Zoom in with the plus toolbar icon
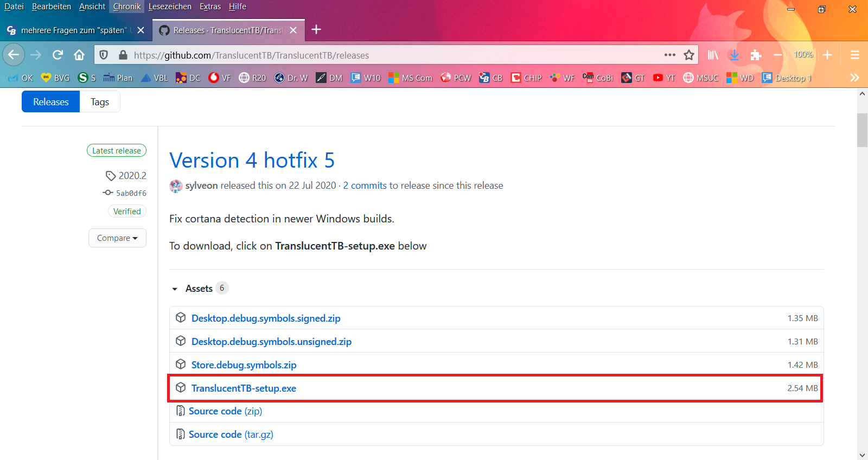The height and width of the screenshot is (460, 868). [x=827, y=55]
